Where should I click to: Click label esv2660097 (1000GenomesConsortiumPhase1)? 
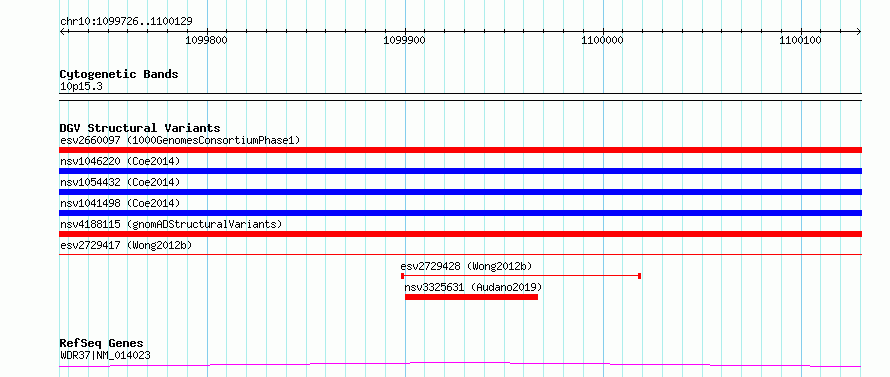coord(180,140)
